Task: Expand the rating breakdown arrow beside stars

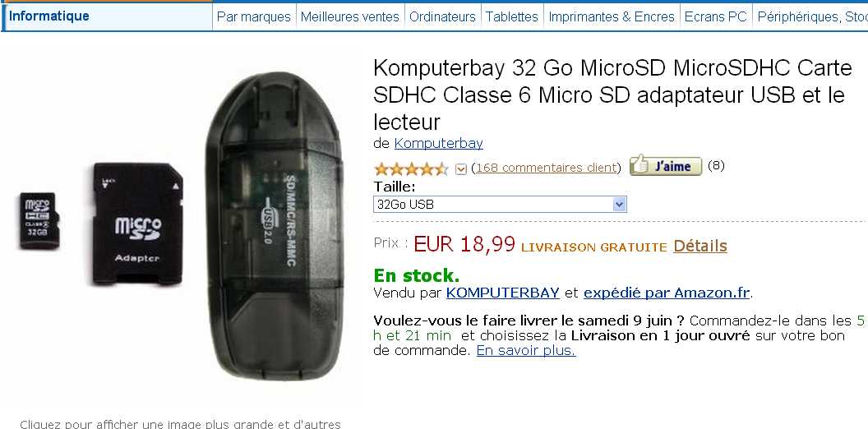Action: click(x=460, y=168)
